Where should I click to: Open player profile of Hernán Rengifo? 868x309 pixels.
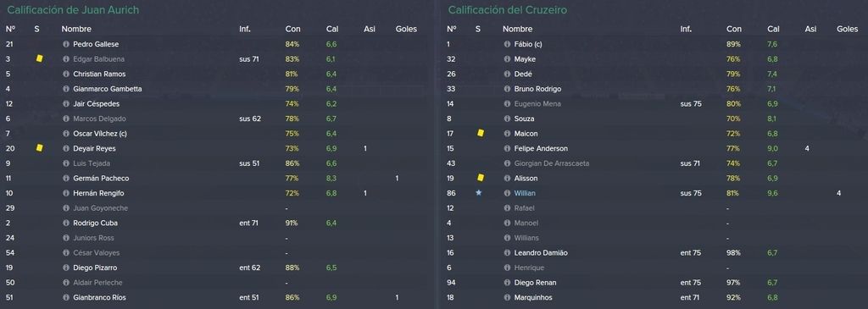pos(98,194)
